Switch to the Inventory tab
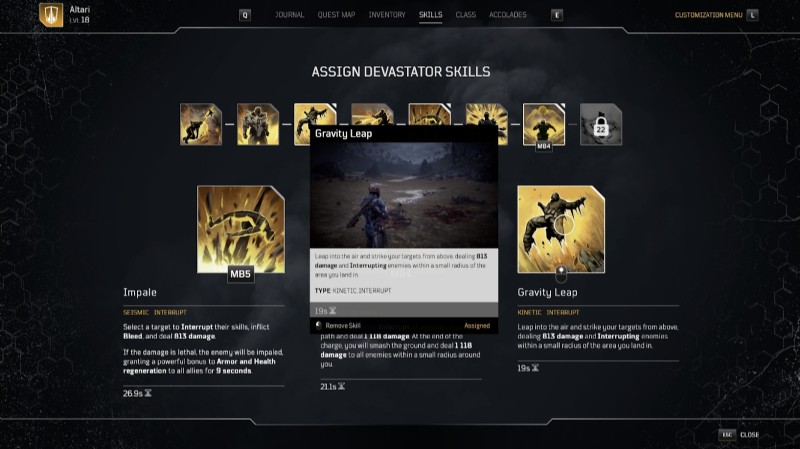The height and width of the screenshot is (449, 800). pyautogui.click(x=387, y=15)
